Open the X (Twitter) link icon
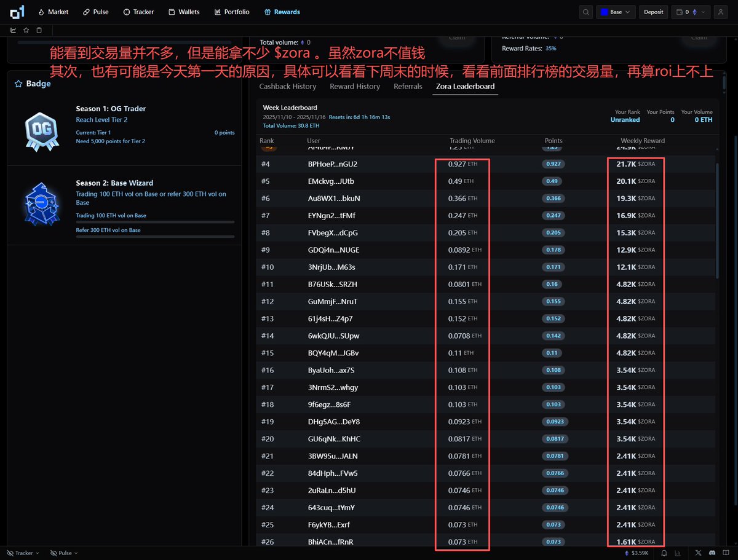The height and width of the screenshot is (560, 738). (699, 553)
